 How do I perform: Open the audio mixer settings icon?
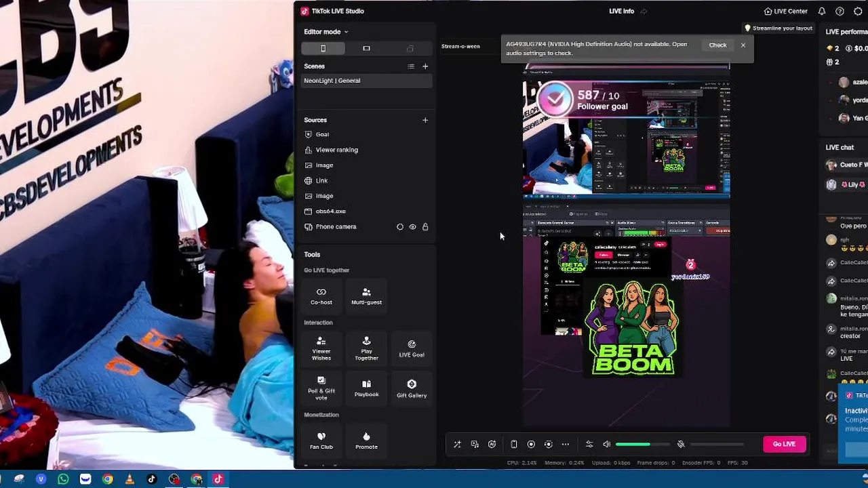[x=589, y=445]
